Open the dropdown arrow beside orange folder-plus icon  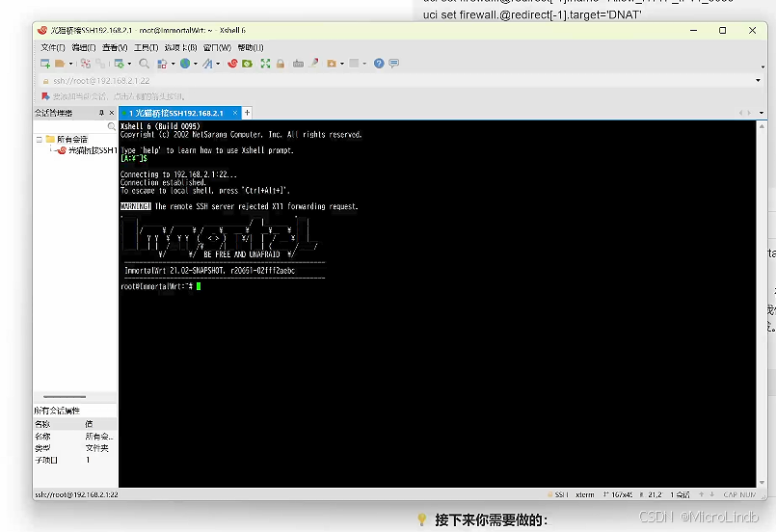coord(342,64)
